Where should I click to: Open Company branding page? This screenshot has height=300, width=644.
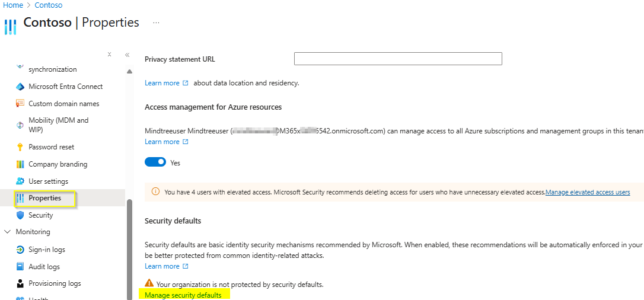coord(58,164)
